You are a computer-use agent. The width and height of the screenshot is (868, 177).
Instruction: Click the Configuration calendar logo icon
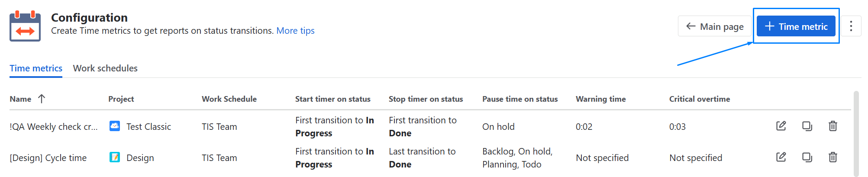click(x=25, y=26)
